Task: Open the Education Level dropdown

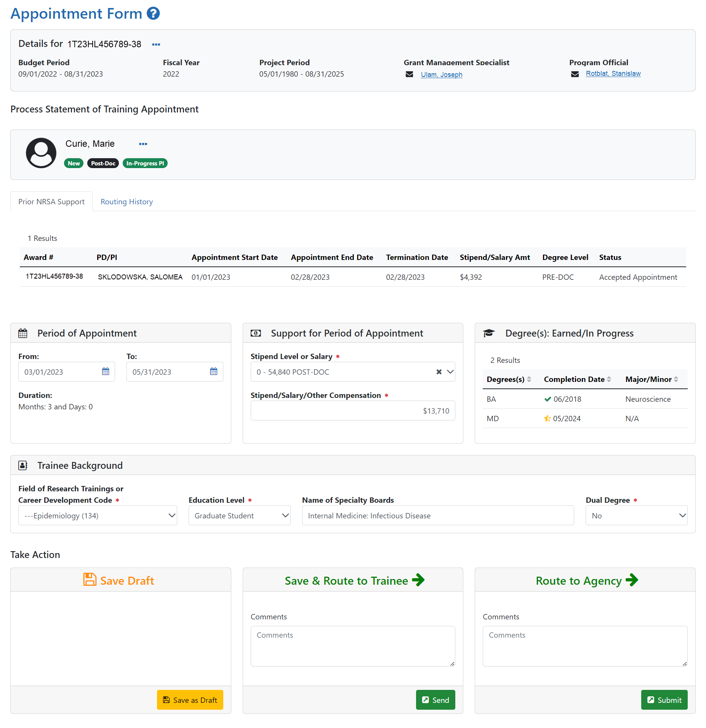Action: (239, 515)
